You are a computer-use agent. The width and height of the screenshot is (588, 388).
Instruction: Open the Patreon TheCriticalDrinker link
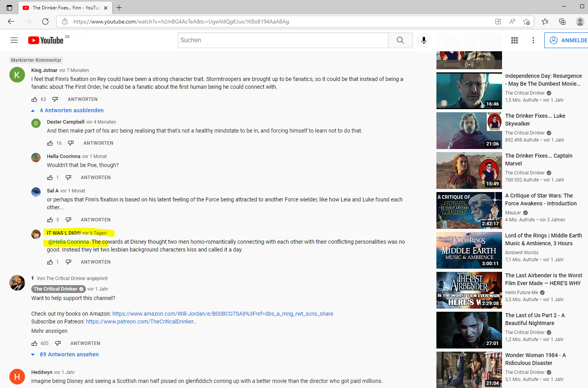point(141,322)
